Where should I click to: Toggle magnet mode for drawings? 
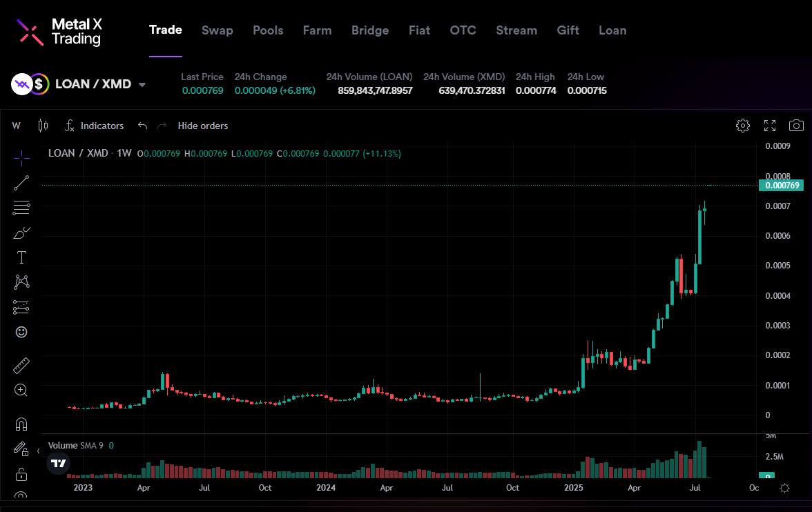click(x=21, y=424)
